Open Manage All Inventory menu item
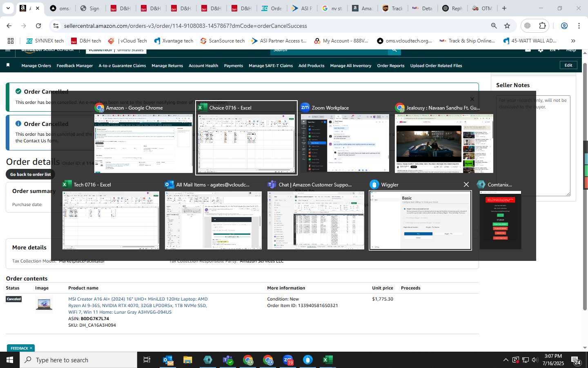This screenshot has height=368, width=588. tap(351, 65)
